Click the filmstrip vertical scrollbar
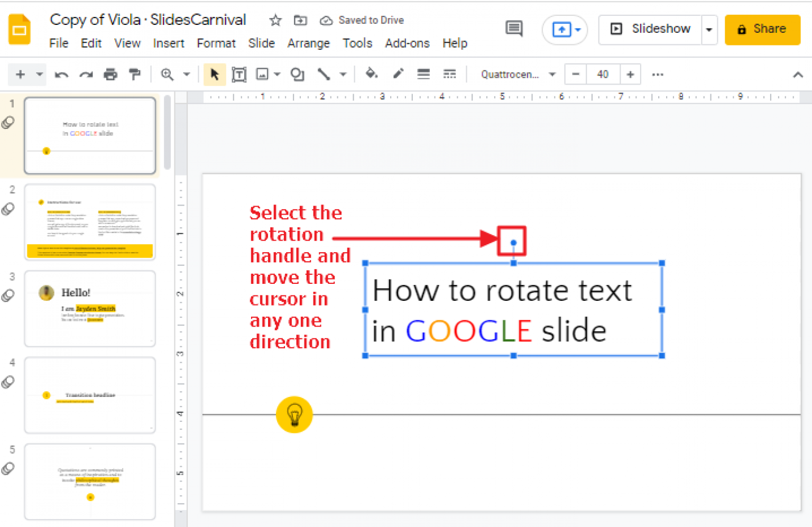The width and height of the screenshot is (812, 527). 168,132
